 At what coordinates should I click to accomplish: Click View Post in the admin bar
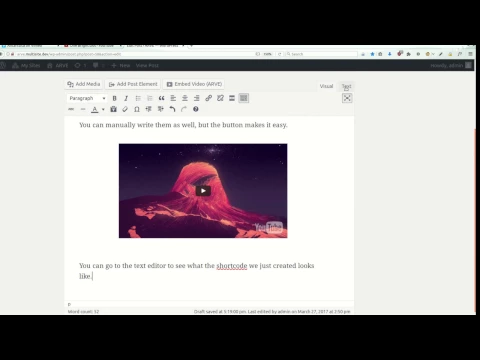tap(147, 66)
